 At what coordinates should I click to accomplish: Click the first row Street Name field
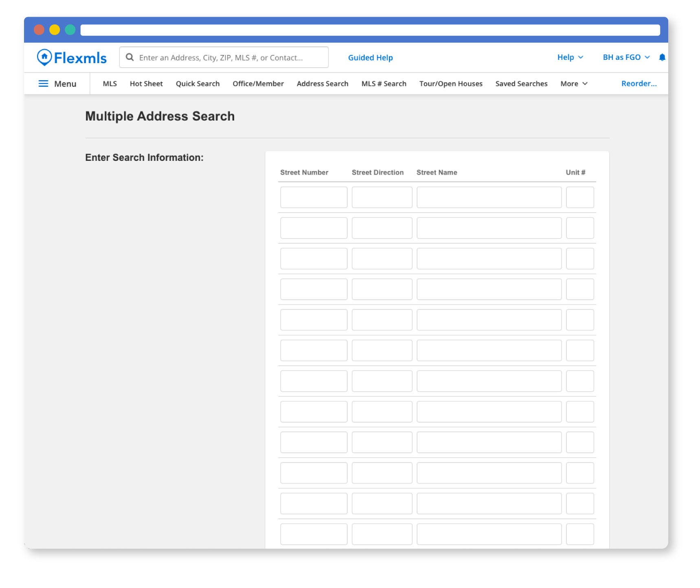pos(489,197)
